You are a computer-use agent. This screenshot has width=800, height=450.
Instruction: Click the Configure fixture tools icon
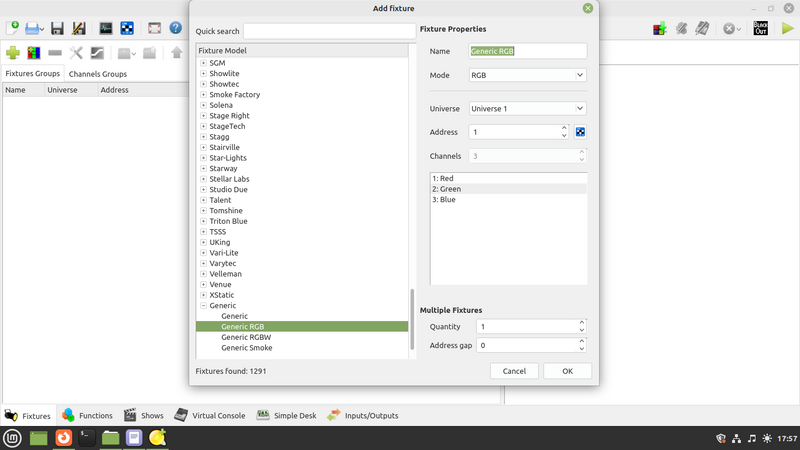tap(76, 53)
